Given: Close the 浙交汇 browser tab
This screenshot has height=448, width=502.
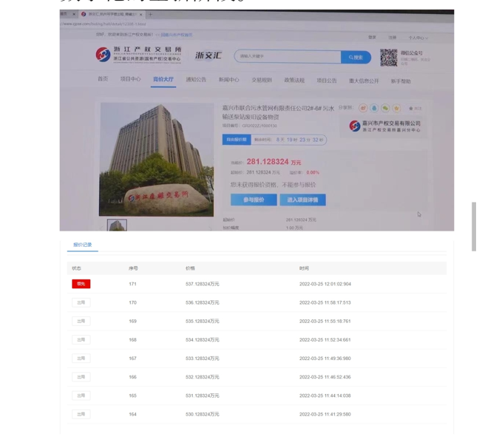Looking at the screenshot, I should point(141,14).
